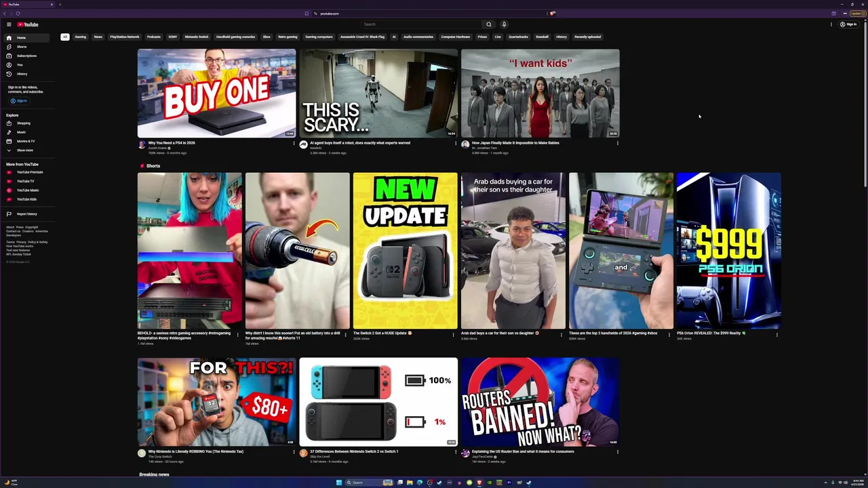Click Sign in at top right
Image resolution: width=868 pixels, height=488 pixels.
pyautogui.click(x=848, y=24)
